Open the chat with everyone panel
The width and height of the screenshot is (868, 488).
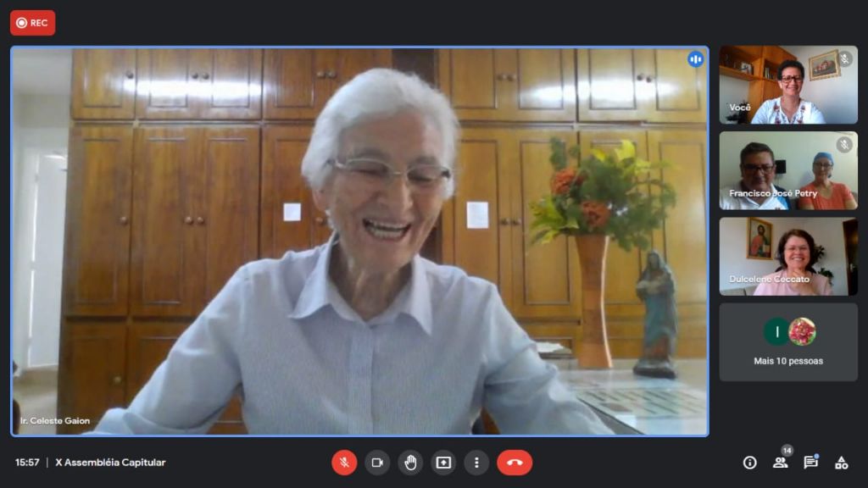[810, 462]
